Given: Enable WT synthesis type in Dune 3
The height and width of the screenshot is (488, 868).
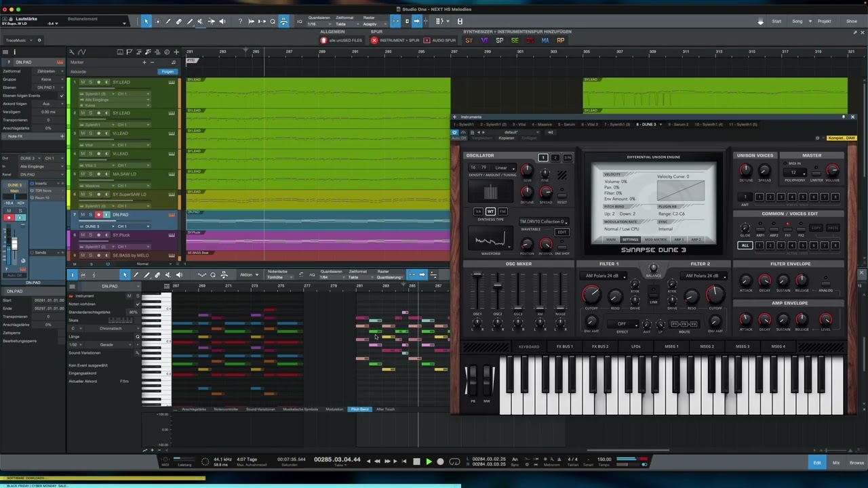Looking at the screenshot, I should 490,211.
